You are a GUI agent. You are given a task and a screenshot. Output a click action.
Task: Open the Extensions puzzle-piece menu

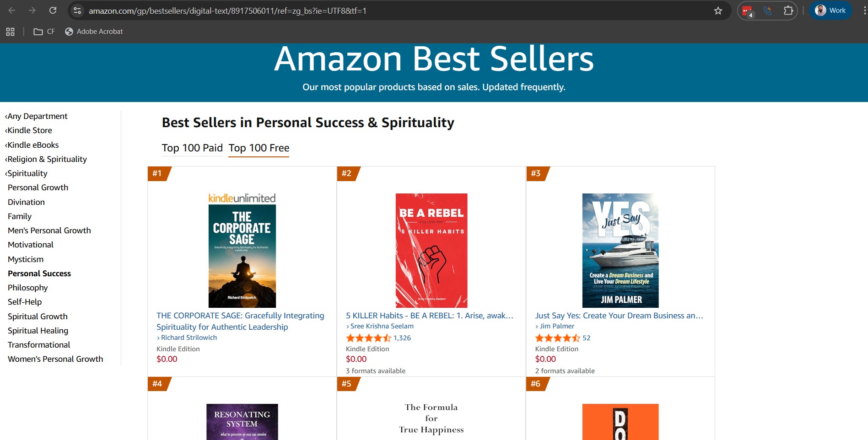point(788,11)
